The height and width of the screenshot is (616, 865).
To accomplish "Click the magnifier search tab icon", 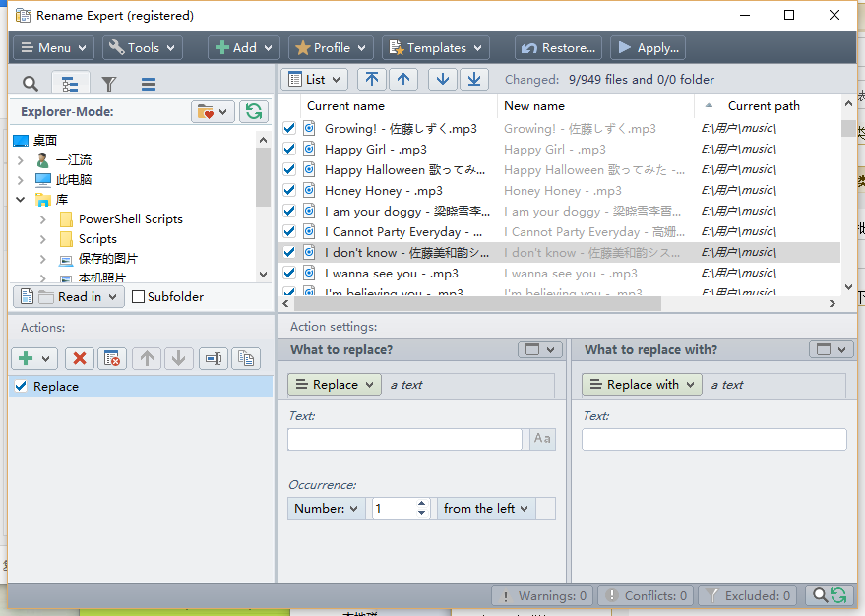I will click(x=31, y=84).
